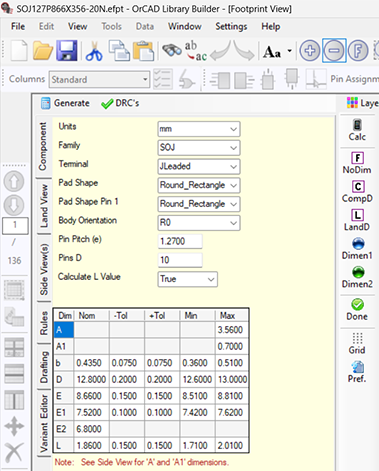Open the Calculate L Value dropdown
Viewport: 379px width, 471px height.
(187, 279)
